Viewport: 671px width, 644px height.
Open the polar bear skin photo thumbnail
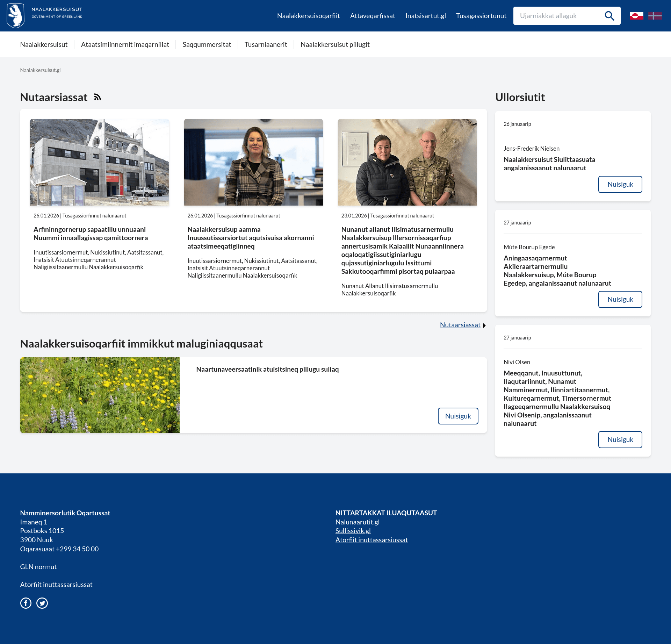[407, 162]
